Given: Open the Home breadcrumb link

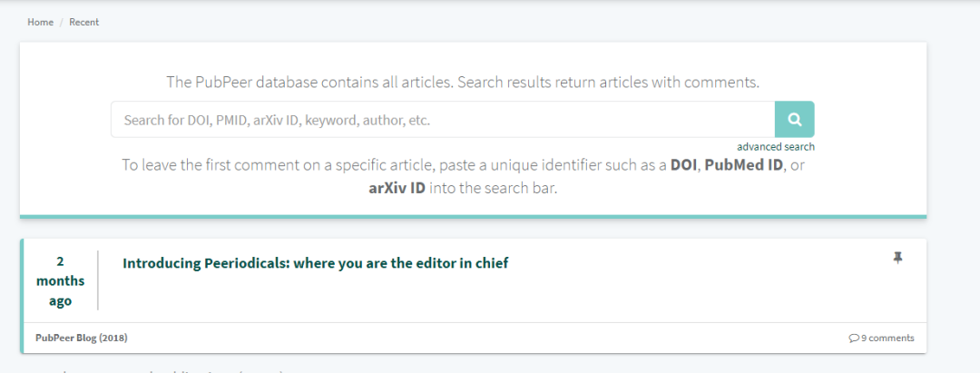Looking at the screenshot, I should click(40, 22).
